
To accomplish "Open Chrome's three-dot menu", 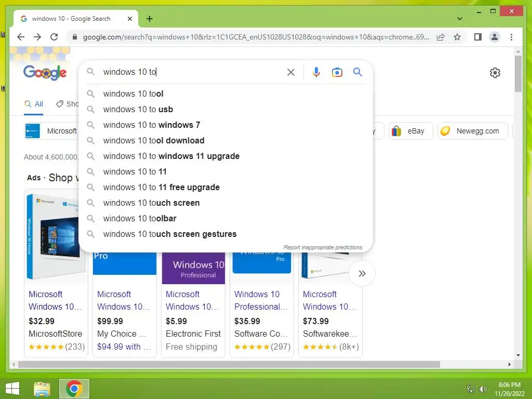I will click(511, 37).
